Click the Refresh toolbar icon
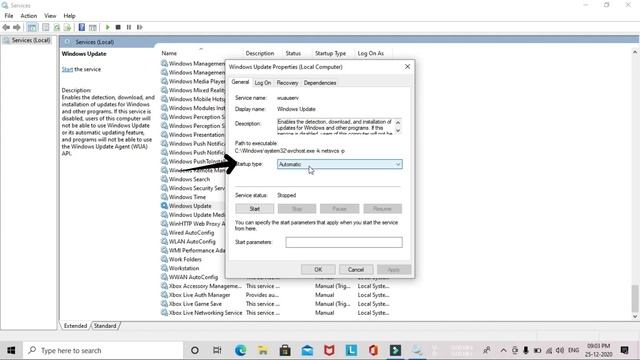 click(x=57, y=27)
